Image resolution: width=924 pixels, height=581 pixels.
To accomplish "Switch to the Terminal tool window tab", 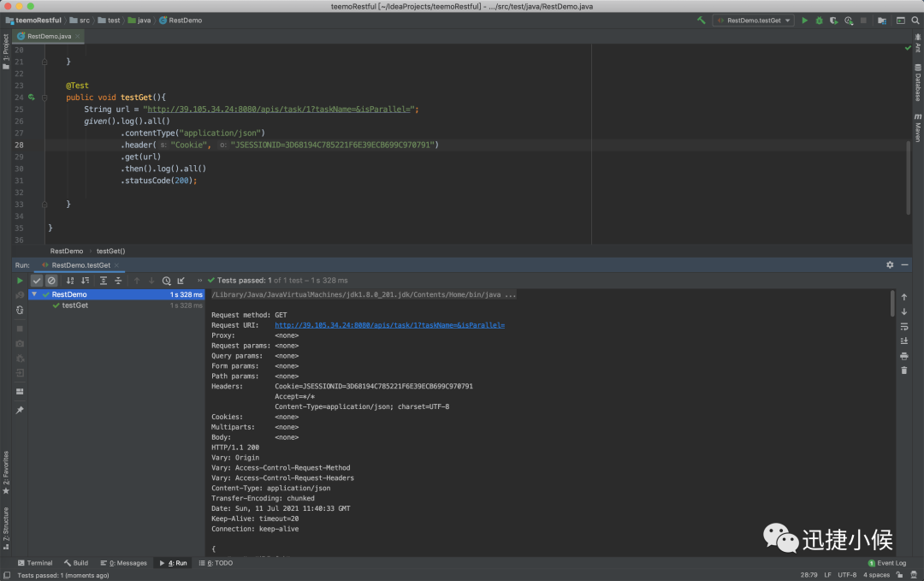I will [35, 563].
